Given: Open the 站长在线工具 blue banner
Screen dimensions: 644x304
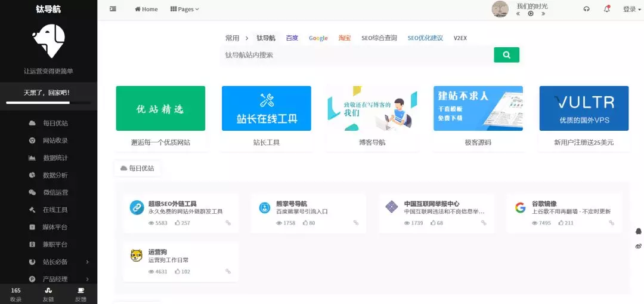Looking at the screenshot, I should click(267, 108).
